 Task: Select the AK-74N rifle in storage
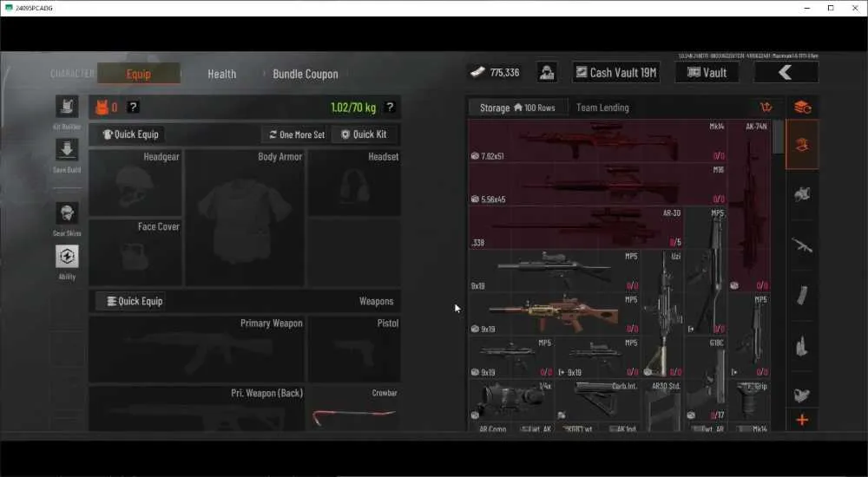coord(749,206)
